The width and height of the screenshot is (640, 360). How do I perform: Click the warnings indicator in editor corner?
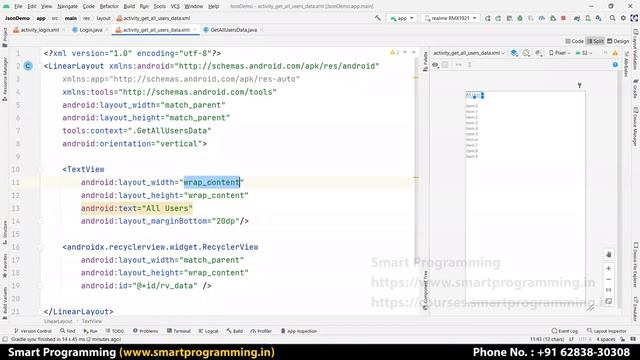click(x=394, y=53)
